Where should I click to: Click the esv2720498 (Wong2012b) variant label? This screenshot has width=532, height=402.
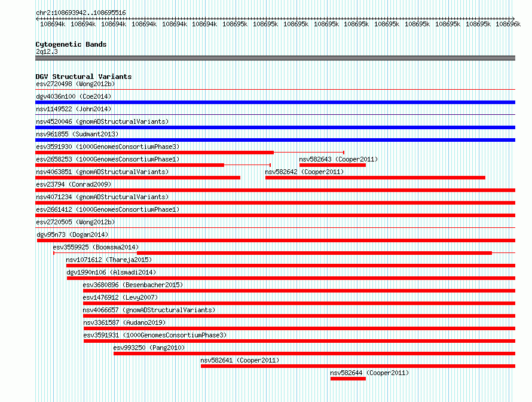pos(75,84)
